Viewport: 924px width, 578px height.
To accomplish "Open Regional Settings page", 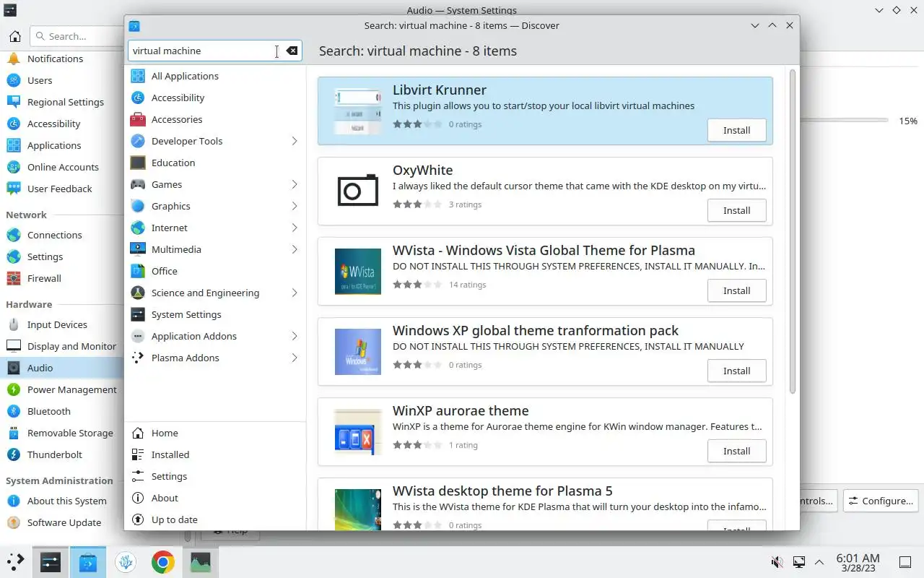I will pyautogui.click(x=65, y=102).
